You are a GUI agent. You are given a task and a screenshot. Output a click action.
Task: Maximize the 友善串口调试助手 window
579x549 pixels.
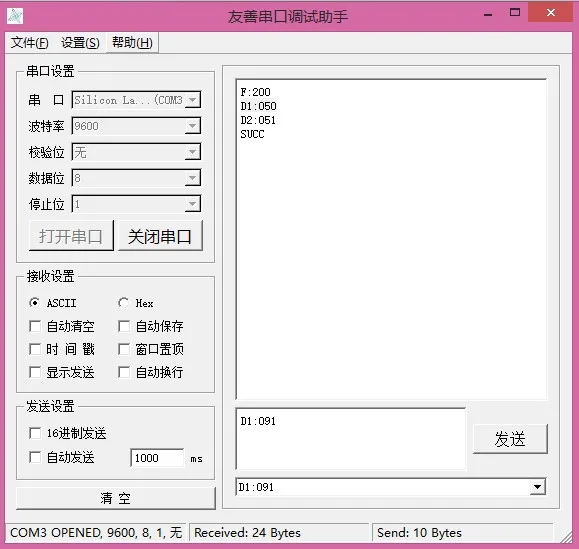point(515,13)
